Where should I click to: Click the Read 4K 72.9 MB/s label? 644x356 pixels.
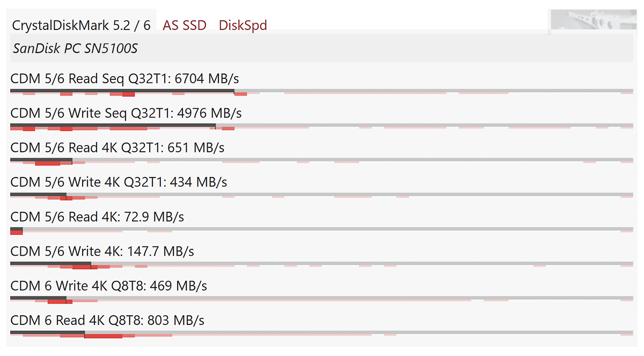click(97, 217)
